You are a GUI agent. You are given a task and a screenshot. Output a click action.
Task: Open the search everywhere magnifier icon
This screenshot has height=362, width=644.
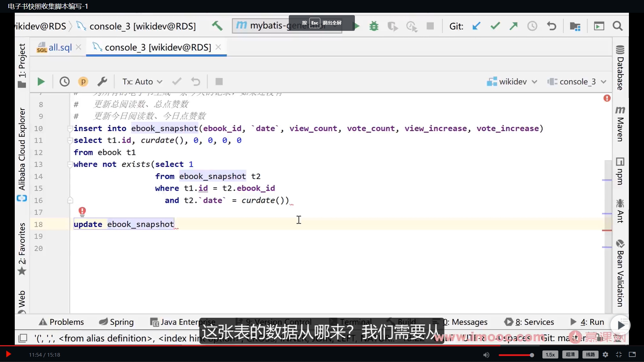click(618, 26)
